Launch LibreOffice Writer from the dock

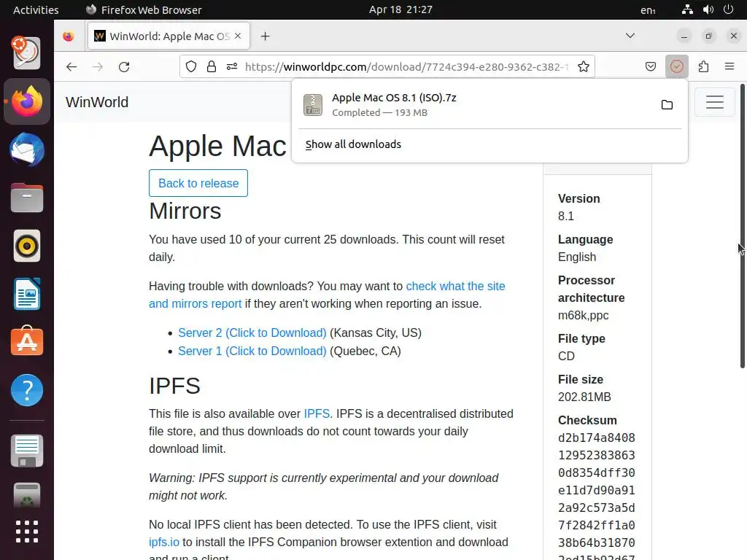pos(27,295)
